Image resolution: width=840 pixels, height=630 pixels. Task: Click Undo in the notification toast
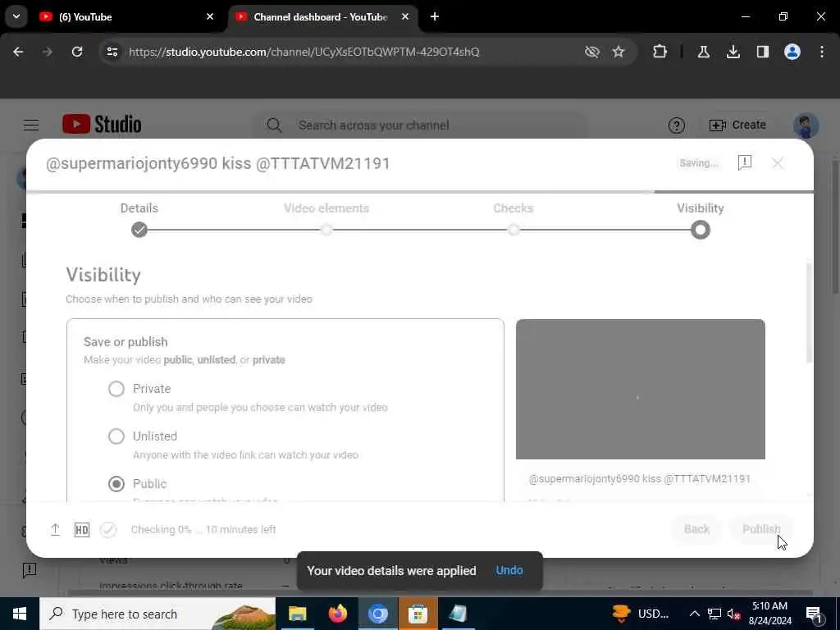(509, 571)
